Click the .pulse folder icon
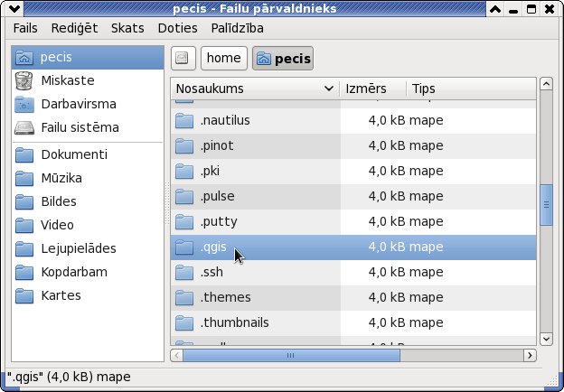This screenshot has width=564, height=392. point(184,196)
